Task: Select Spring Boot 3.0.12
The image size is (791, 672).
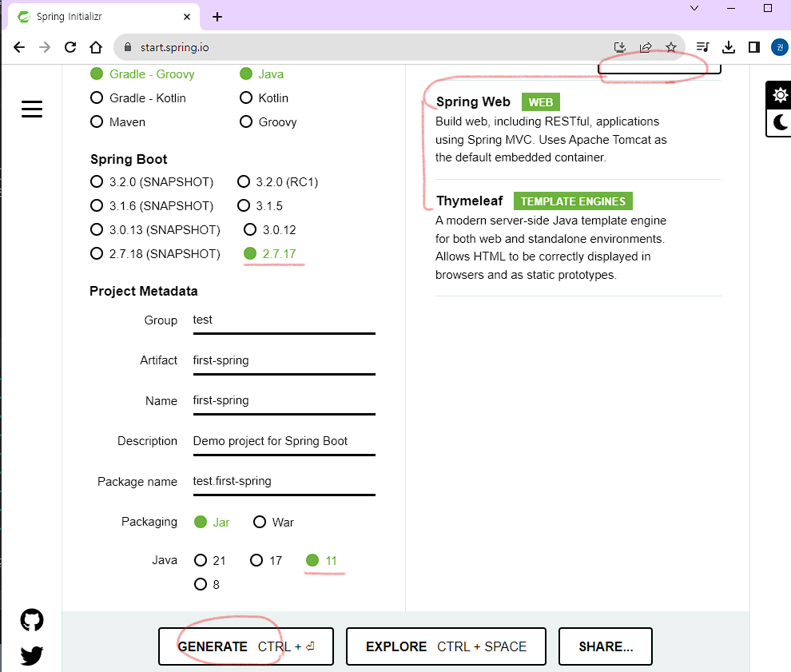Action: (x=270, y=230)
